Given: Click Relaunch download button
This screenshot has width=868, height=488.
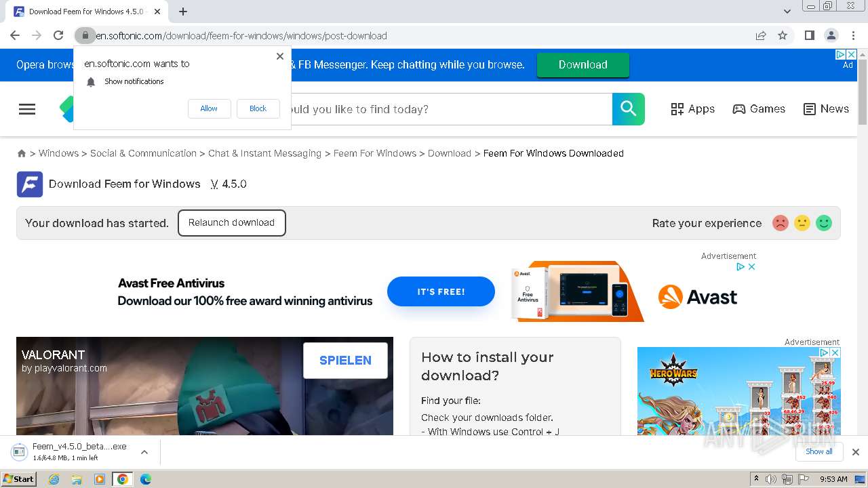Looking at the screenshot, I should click(x=231, y=223).
